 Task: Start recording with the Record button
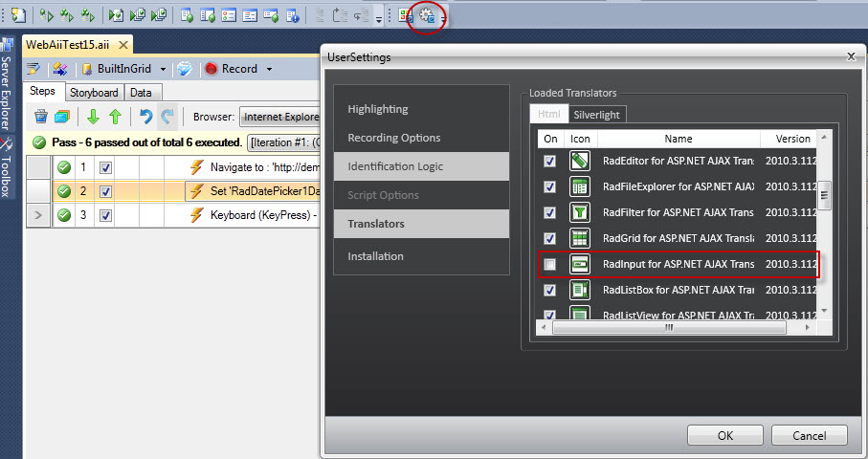coord(232,69)
